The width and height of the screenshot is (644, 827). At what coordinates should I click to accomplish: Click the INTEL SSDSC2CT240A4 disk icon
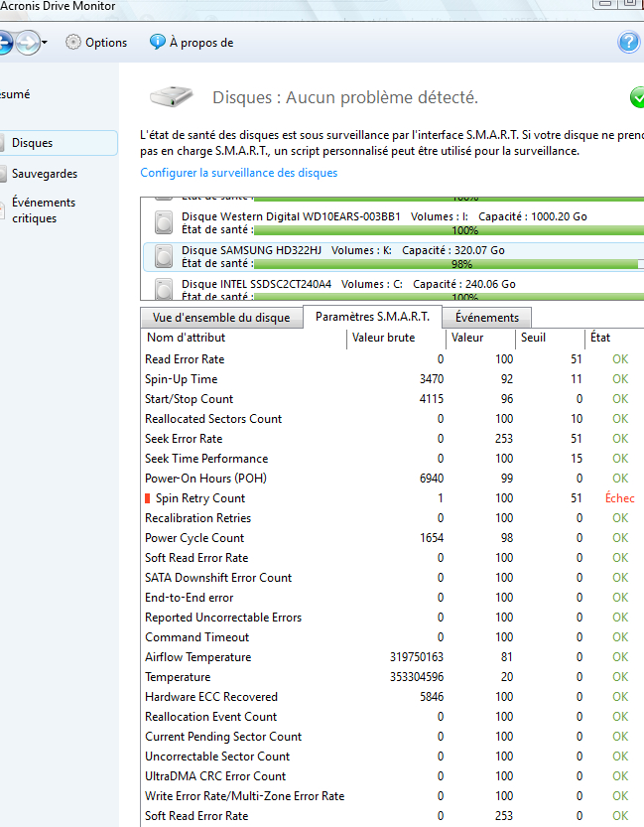pyautogui.click(x=164, y=290)
